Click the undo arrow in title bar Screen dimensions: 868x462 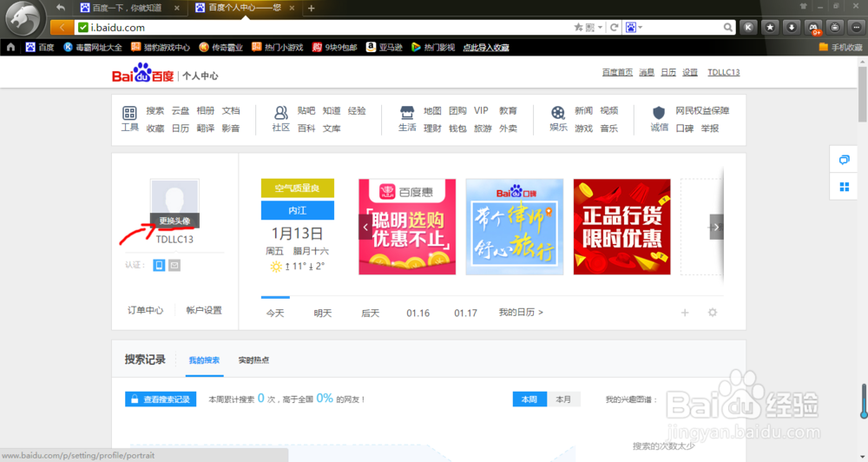click(61, 8)
